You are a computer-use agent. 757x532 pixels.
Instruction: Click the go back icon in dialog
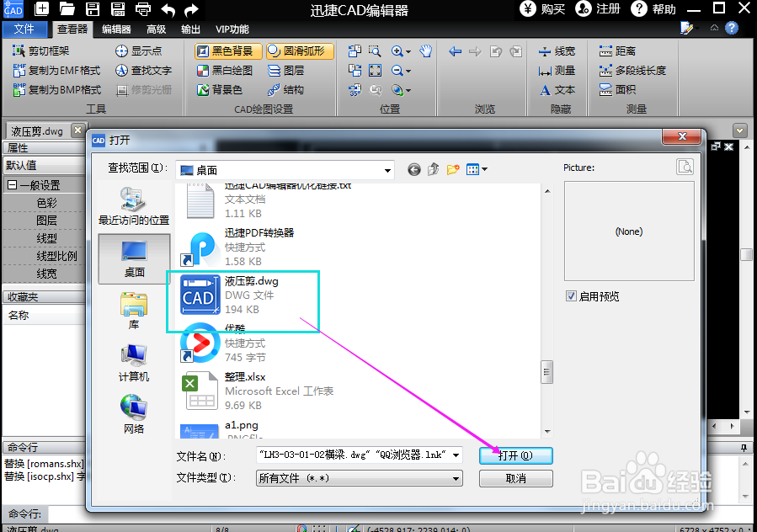(x=413, y=169)
